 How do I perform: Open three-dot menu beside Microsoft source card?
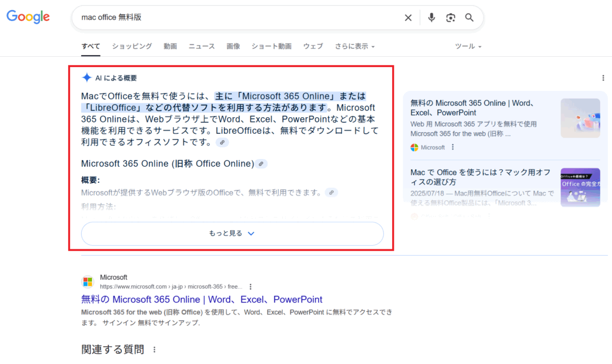pyautogui.click(x=453, y=147)
